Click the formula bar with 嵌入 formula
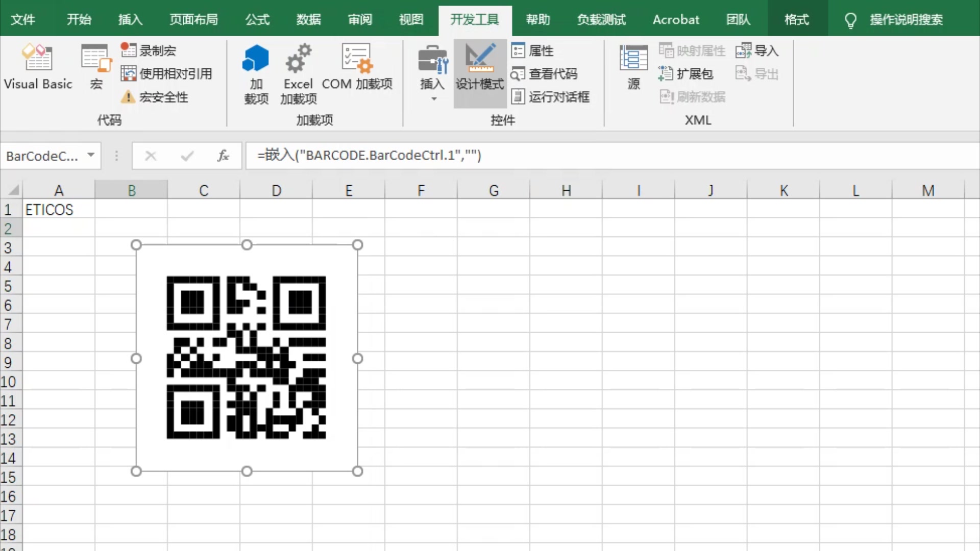Image resolution: width=980 pixels, height=551 pixels. (x=612, y=156)
